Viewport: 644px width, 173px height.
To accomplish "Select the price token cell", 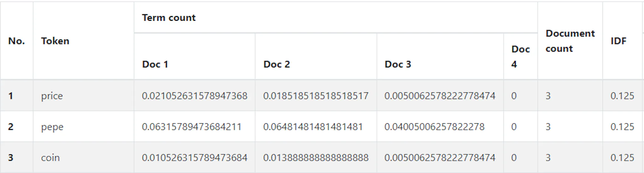I will coord(52,96).
